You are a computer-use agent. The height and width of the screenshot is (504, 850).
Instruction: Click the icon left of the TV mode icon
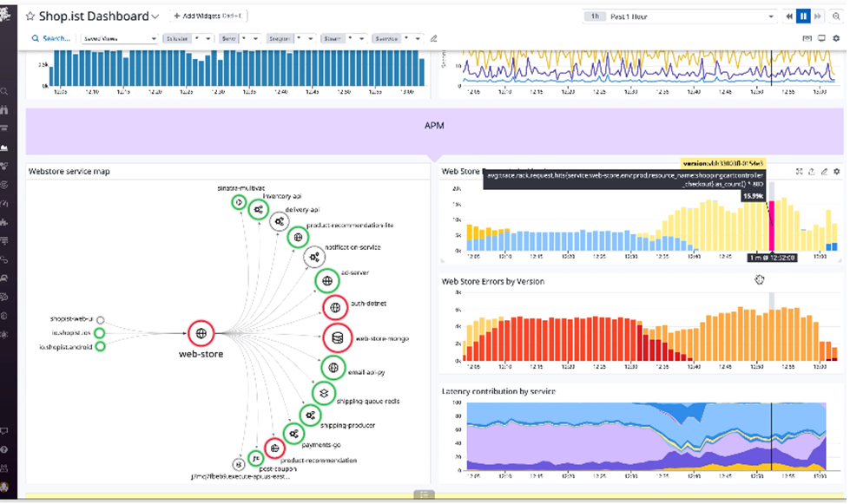pyautogui.click(x=807, y=38)
